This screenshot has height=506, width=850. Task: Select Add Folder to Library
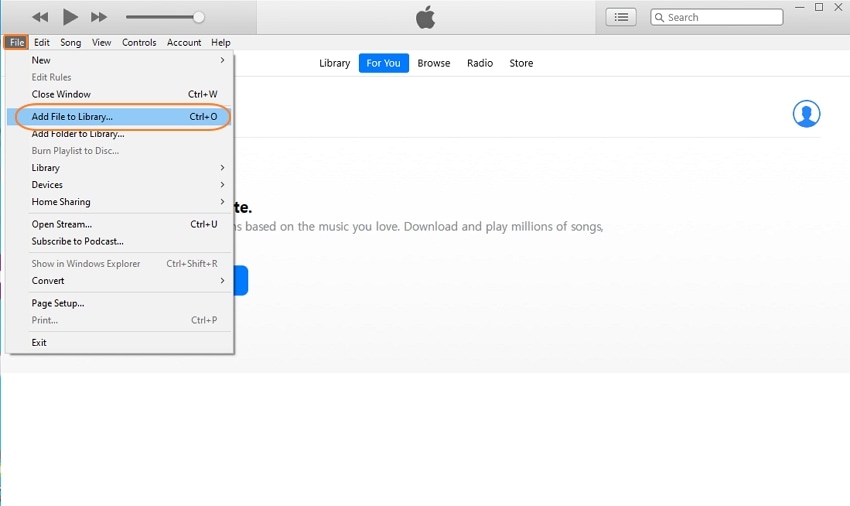click(x=120, y=134)
